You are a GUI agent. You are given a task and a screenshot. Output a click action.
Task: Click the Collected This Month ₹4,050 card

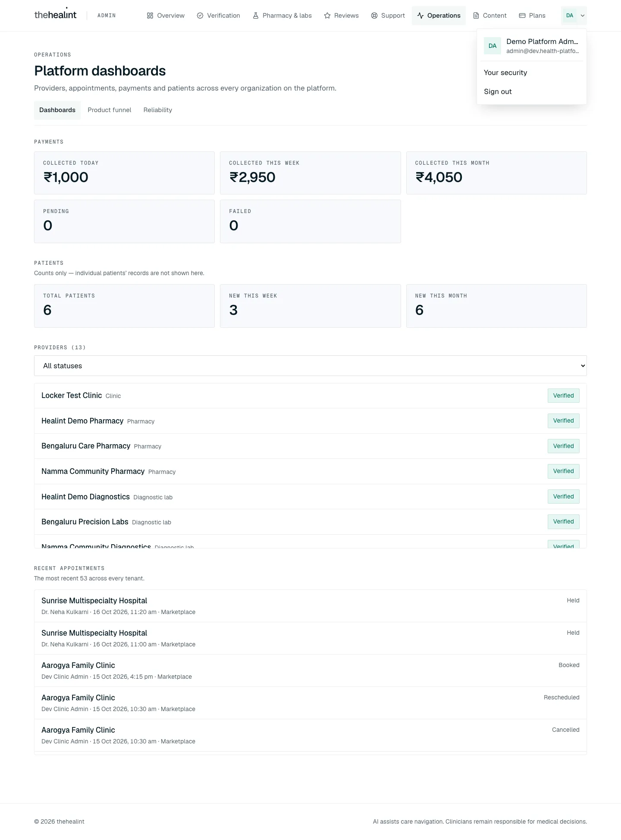[496, 173]
